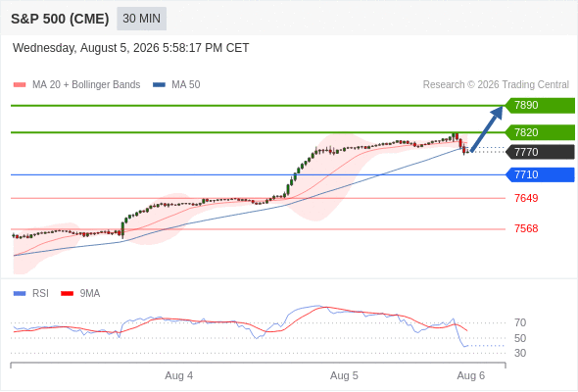Image resolution: width=578 pixels, height=392 pixels.
Task: Click the MA 20 + Bollinger Bands legend swatch
Action: click(x=20, y=85)
